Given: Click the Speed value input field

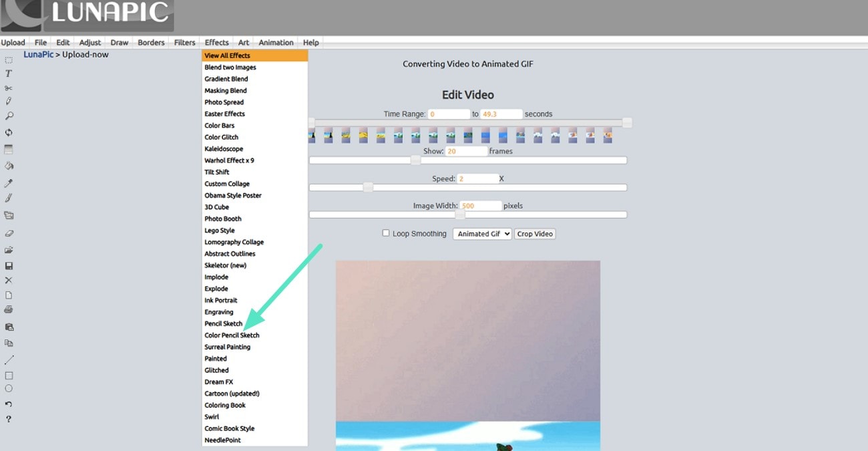Looking at the screenshot, I should click(x=478, y=178).
